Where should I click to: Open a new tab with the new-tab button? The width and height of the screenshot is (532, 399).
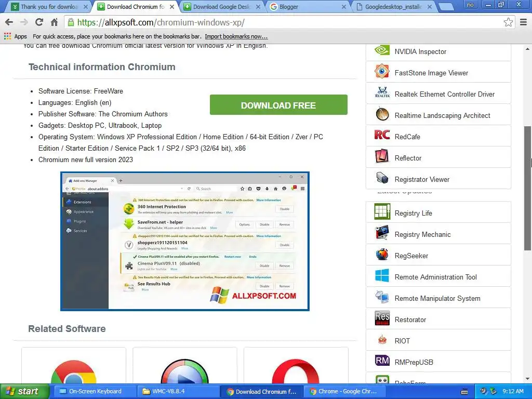pyautogui.click(x=446, y=6)
